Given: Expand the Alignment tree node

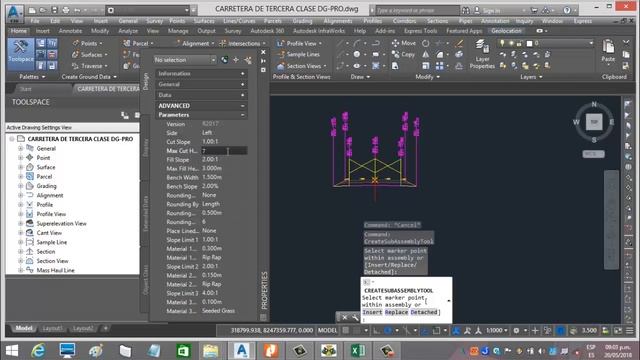Looking at the screenshot, I should pyautogui.click(x=20, y=195).
